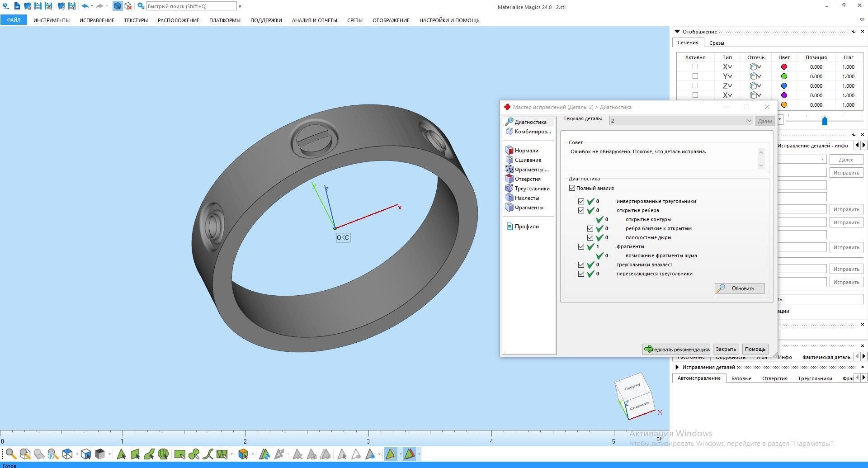Select the mark plane tool

135,454
